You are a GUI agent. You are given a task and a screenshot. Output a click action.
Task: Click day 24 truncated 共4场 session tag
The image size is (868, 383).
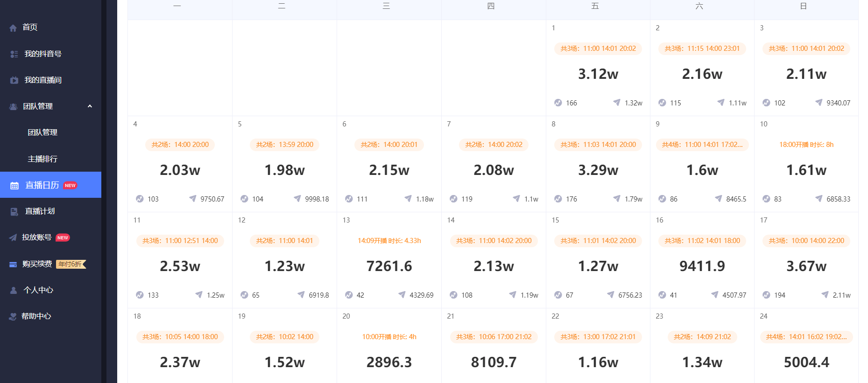(806, 337)
